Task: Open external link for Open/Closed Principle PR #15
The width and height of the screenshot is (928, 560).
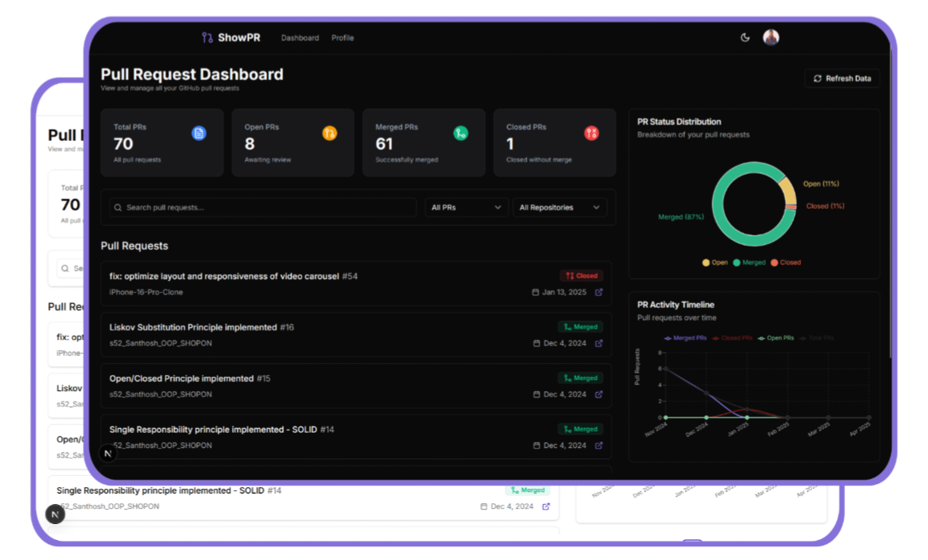Action: [x=599, y=394]
